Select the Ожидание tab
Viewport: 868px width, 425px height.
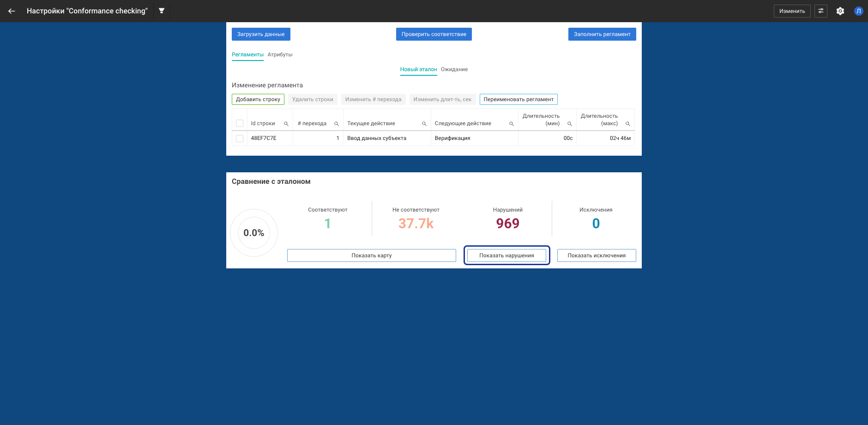(454, 69)
